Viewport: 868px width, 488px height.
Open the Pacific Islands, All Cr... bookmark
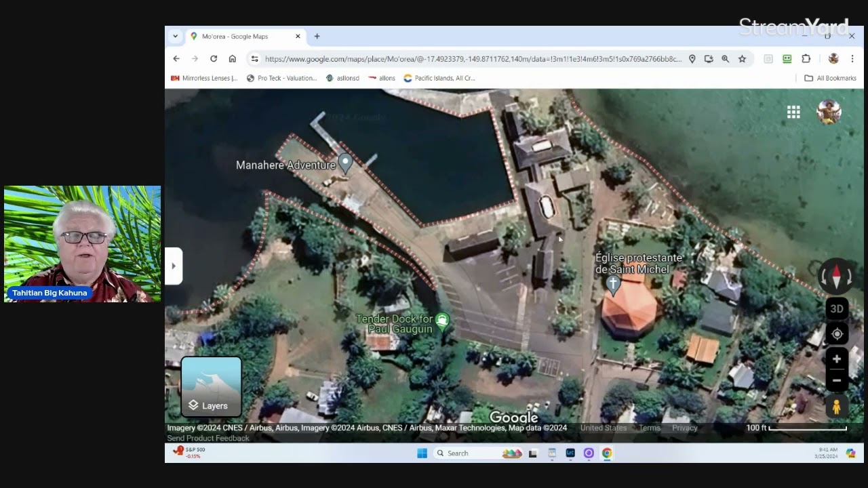(x=439, y=78)
